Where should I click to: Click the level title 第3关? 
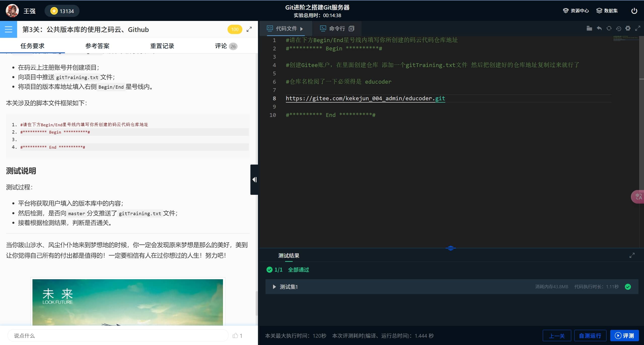pyautogui.click(x=86, y=29)
